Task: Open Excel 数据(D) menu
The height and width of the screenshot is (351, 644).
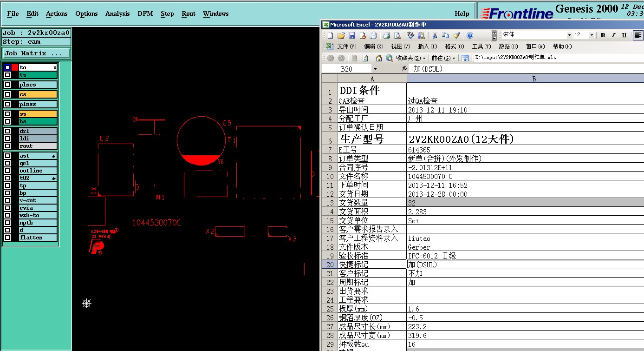Action: pyautogui.click(x=508, y=46)
